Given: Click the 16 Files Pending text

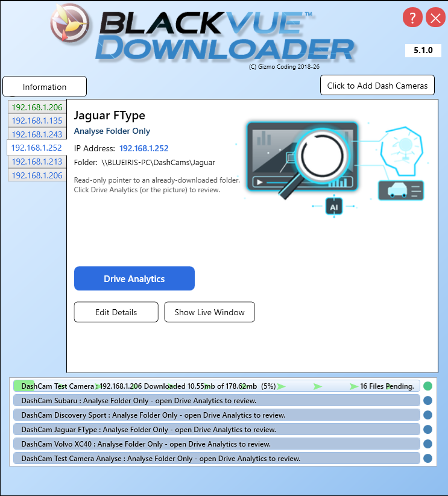Looking at the screenshot, I should click(x=387, y=386).
